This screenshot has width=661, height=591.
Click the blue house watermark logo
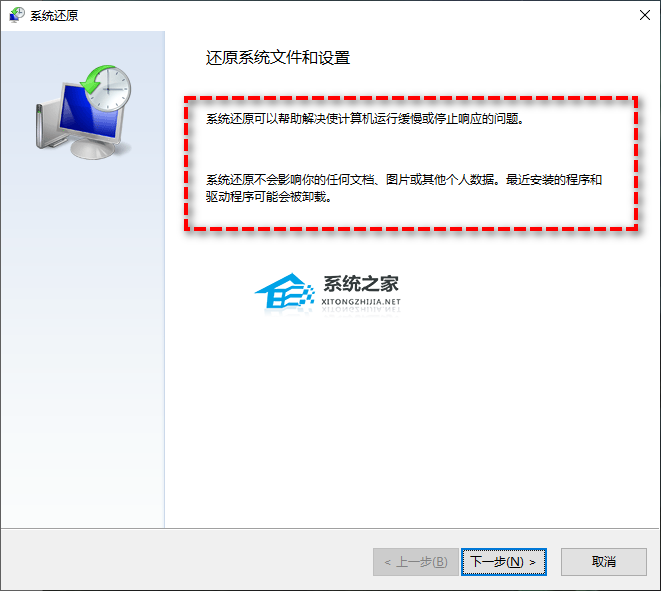point(285,292)
